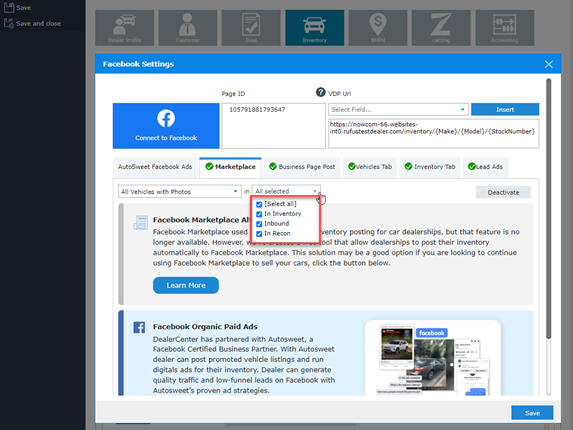Switch to AutoSweet Facebook Ads tab
The height and width of the screenshot is (430, 573).
(x=155, y=167)
